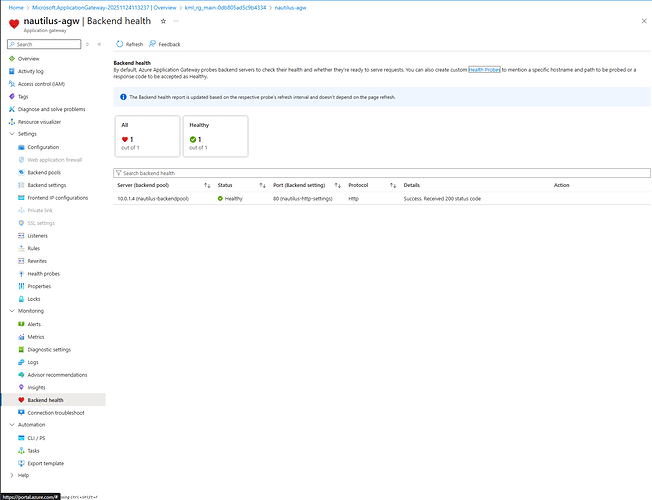Follow the Health Probes hyperlink in description
Viewport: 652px width, 500px height.
(x=484, y=70)
